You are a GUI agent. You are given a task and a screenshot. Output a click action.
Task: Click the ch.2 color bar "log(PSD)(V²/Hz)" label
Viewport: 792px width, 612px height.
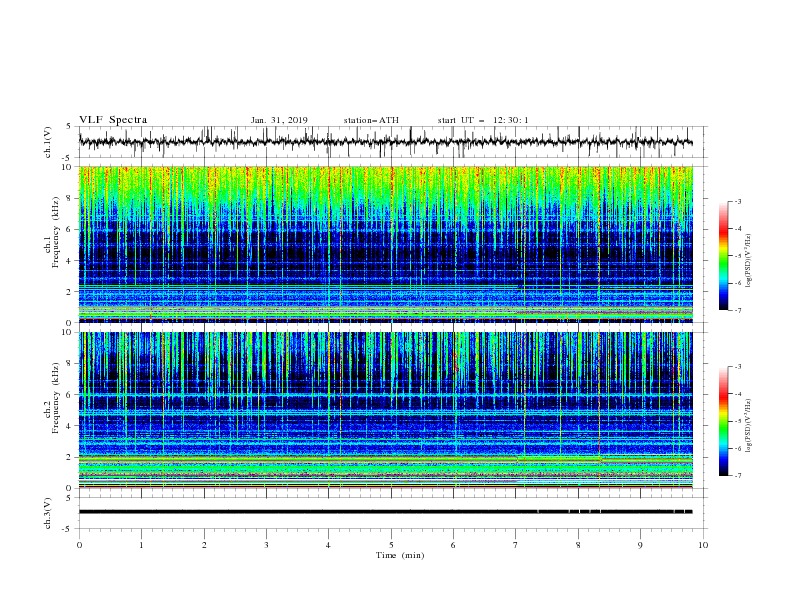click(748, 426)
